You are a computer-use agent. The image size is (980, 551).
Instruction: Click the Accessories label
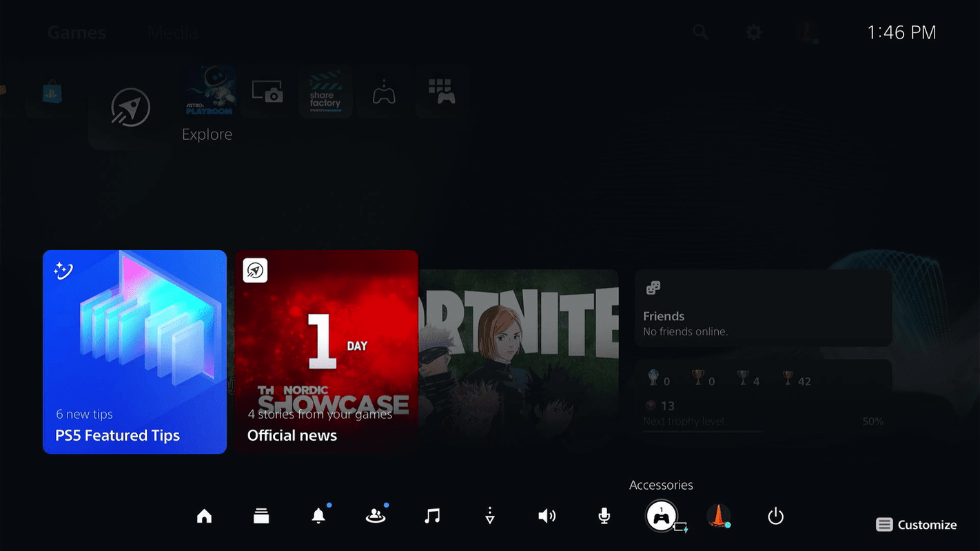pos(661,485)
